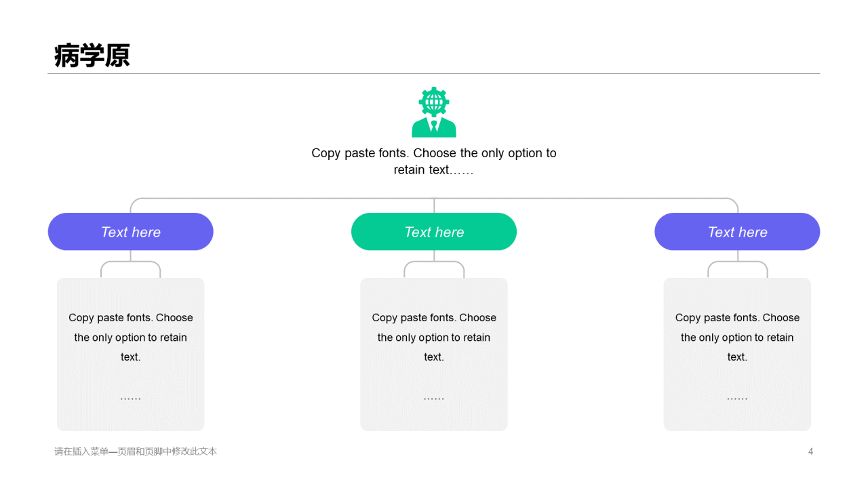Select the left gray box paragraph text
The image size is (868, 488).
pyautogui.click(x=131, y=337)
